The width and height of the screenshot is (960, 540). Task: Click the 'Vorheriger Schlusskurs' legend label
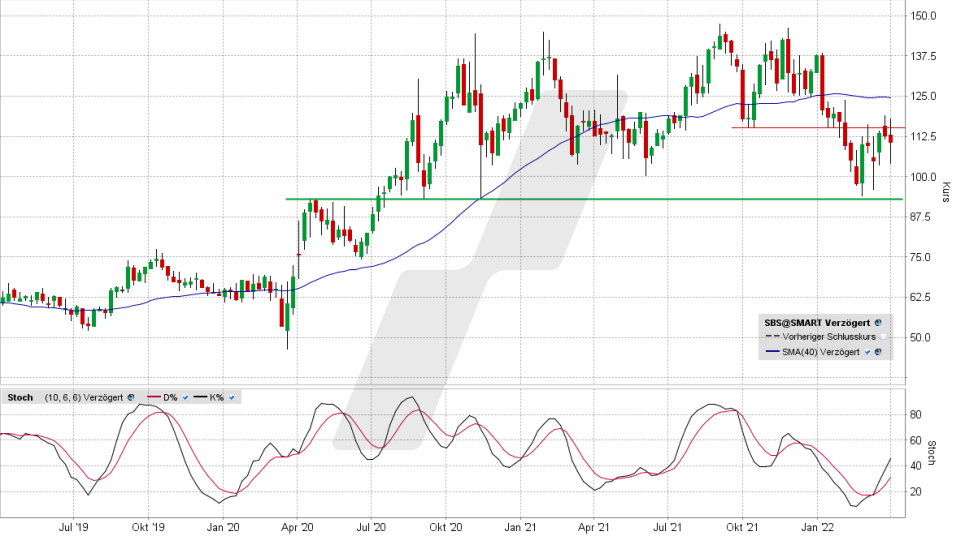click(829, 337)
